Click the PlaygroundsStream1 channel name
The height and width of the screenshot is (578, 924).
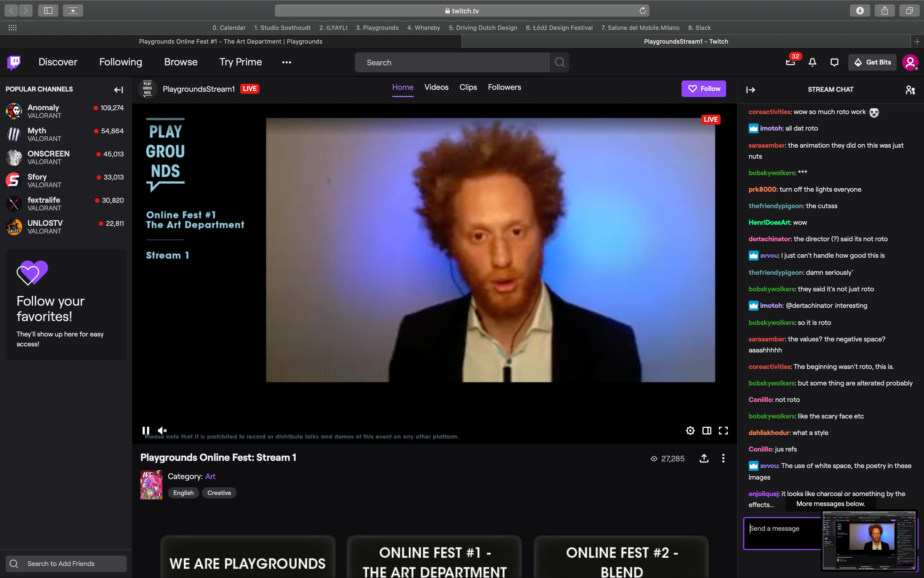(x=199, y=89)
